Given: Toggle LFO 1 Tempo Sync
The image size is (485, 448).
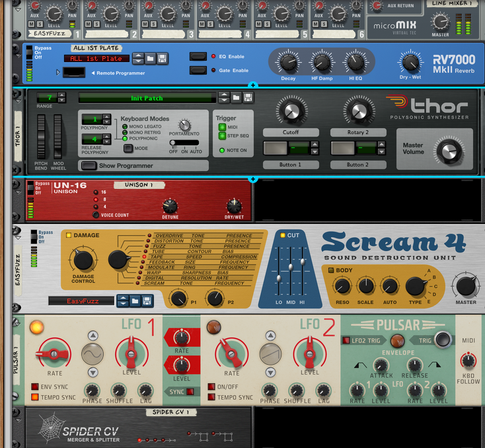Looking at the screenshot, I should 34,397.
